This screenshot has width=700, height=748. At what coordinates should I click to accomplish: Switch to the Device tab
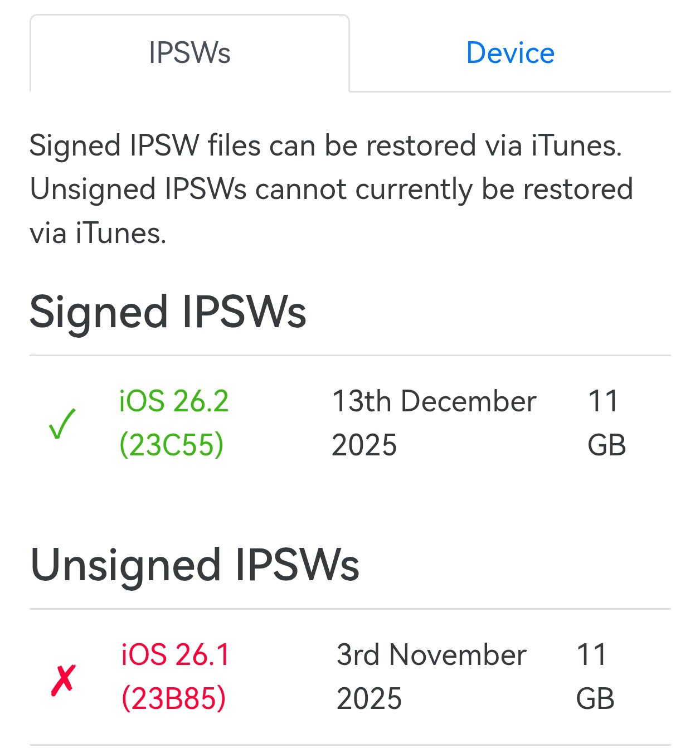click(510, 52)
